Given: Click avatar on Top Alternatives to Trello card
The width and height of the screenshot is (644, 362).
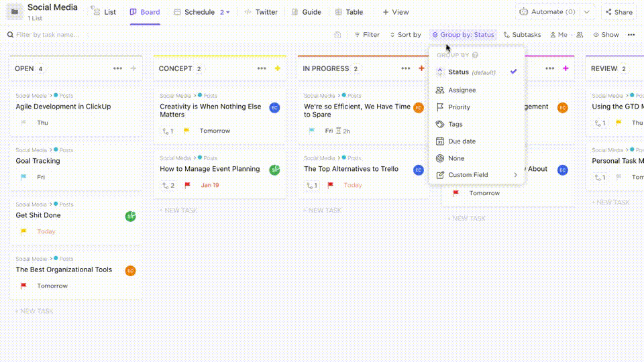Looking at the screenshot, I should [x=419, y=170].
